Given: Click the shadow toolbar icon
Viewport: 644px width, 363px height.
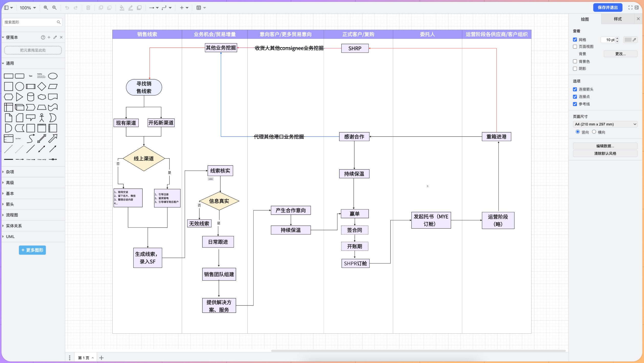Looking at the screenshot, I should point(139,8).
